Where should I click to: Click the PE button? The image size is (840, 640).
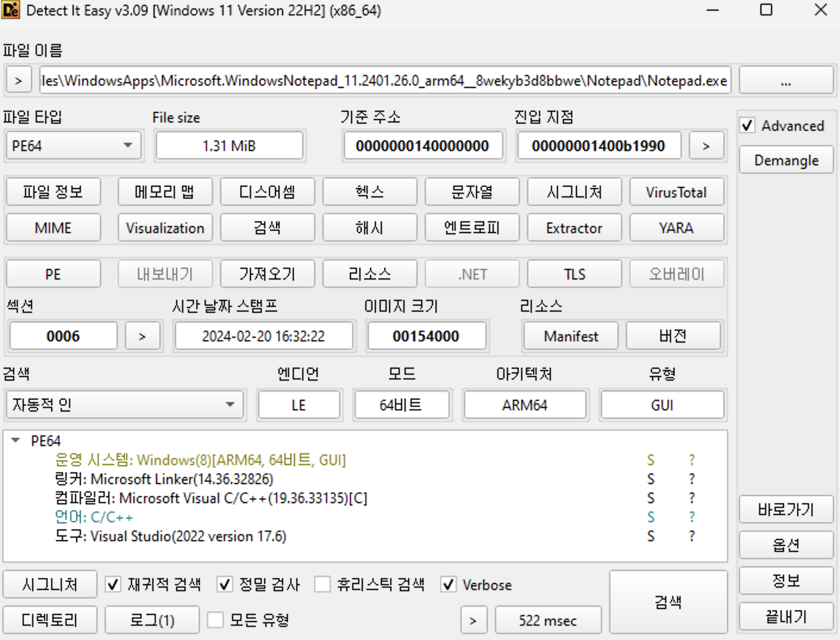click(x=53, y=274)
